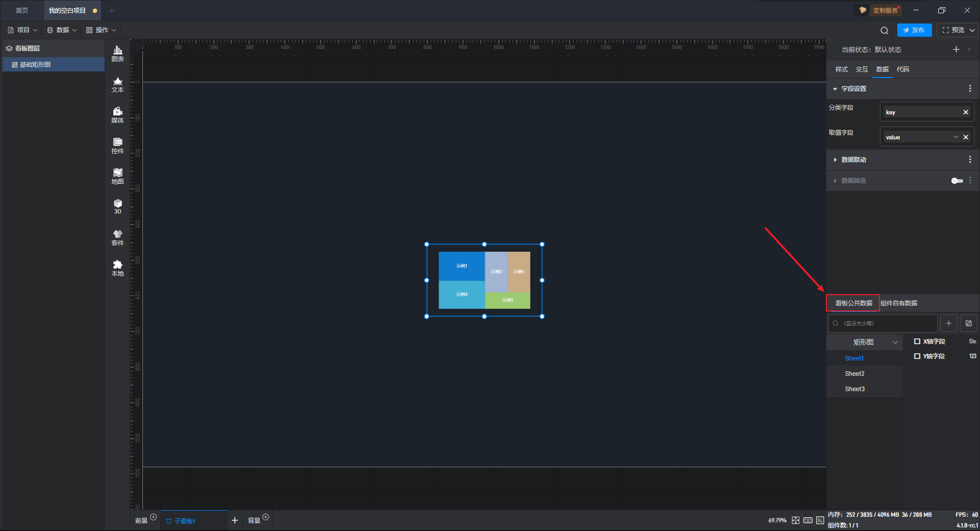
Task: Click the 发布 publish button
Action: point(914,30)
